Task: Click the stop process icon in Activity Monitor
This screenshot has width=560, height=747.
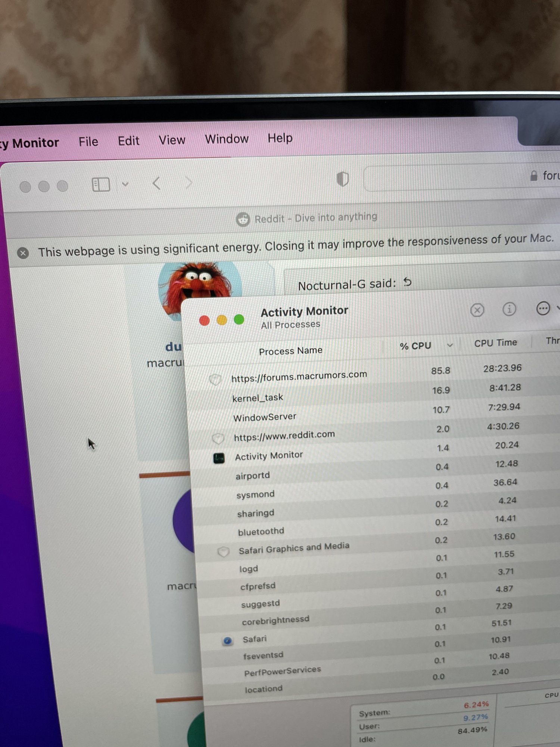Action: tap(477, 310)
